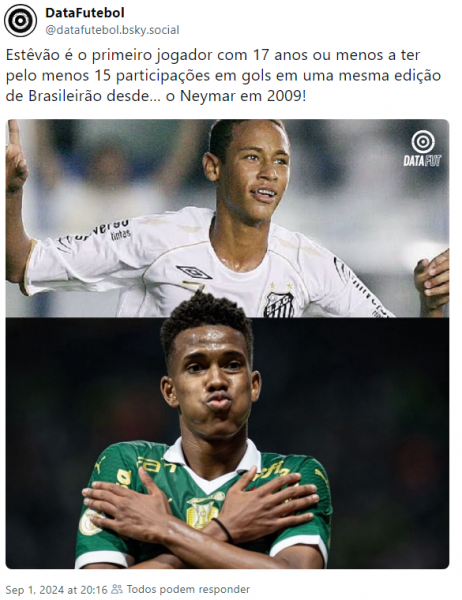Click the people icon beside reply settings
Viewport: 462px width, 600px height.
(x=117, y=589)
